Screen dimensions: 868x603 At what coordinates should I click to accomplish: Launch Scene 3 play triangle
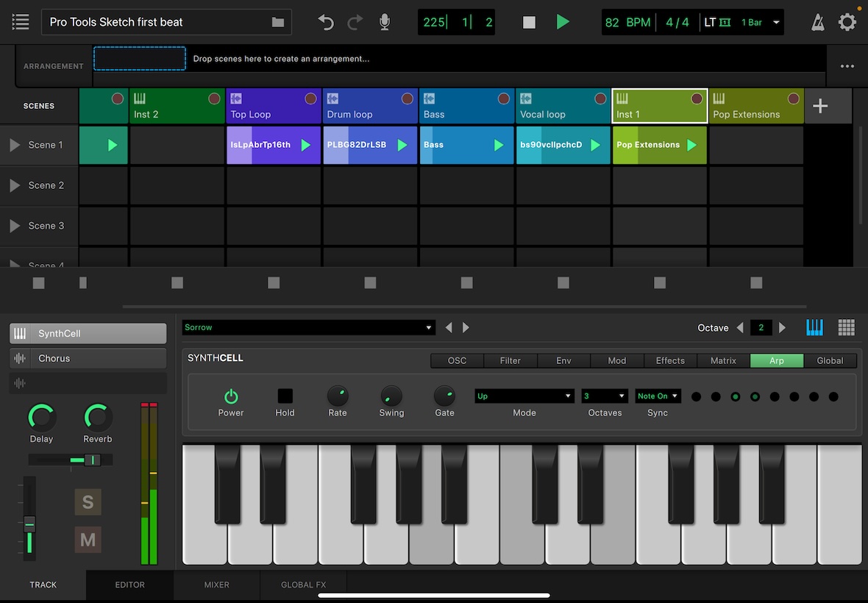(15, 226)
